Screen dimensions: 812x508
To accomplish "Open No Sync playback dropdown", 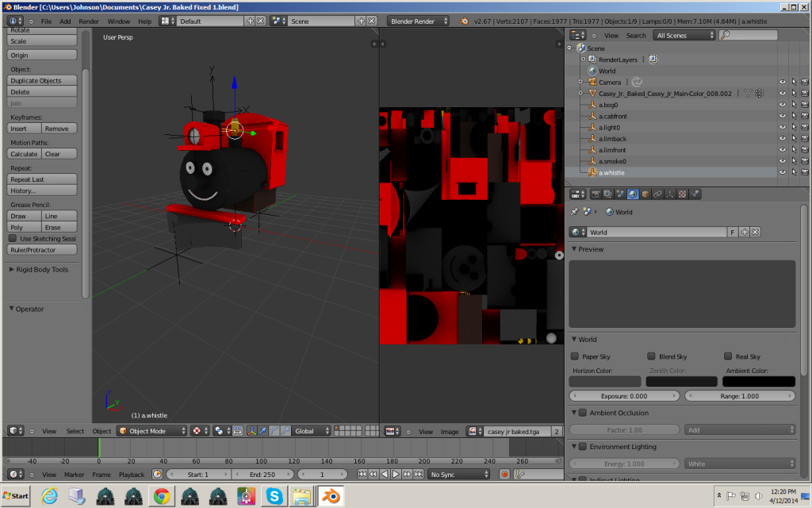I will tap(459, 475).
